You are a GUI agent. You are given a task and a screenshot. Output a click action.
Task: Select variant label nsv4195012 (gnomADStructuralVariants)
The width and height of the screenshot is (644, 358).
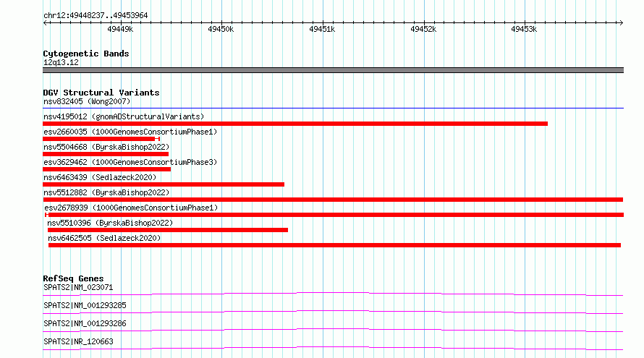coord(124,116)
